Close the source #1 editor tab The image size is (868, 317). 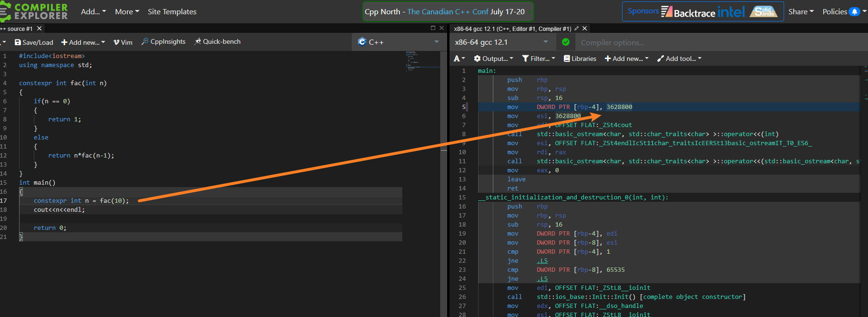pyautogui.click(x=40, y=29)
